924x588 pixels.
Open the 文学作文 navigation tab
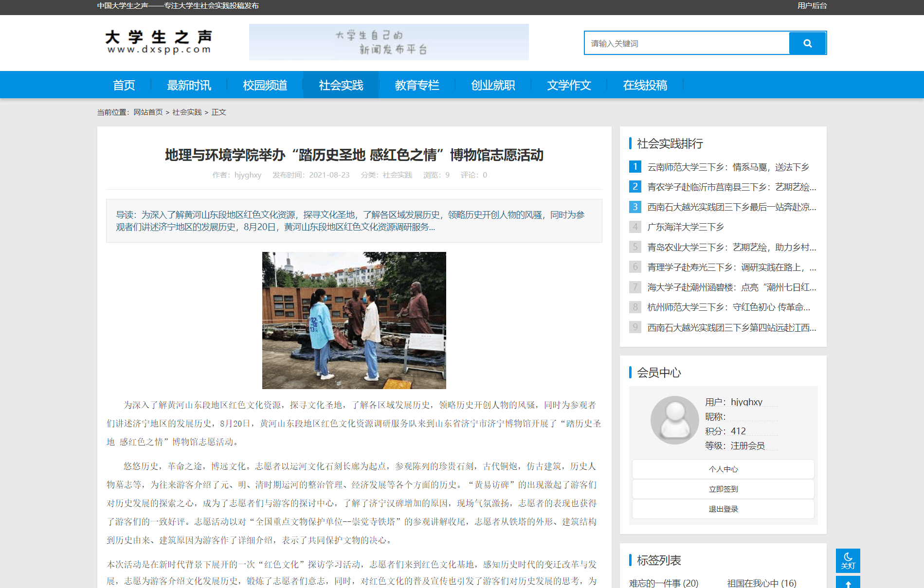[569, 85]
